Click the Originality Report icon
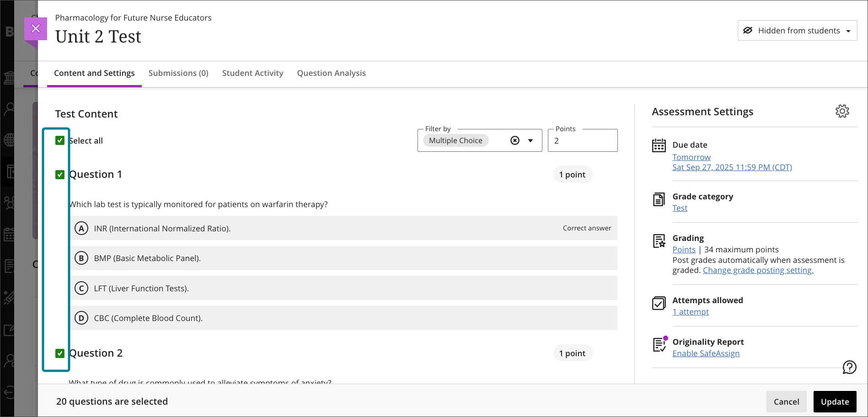Viewport: 868px width, 417px height. tap(659, 345)
